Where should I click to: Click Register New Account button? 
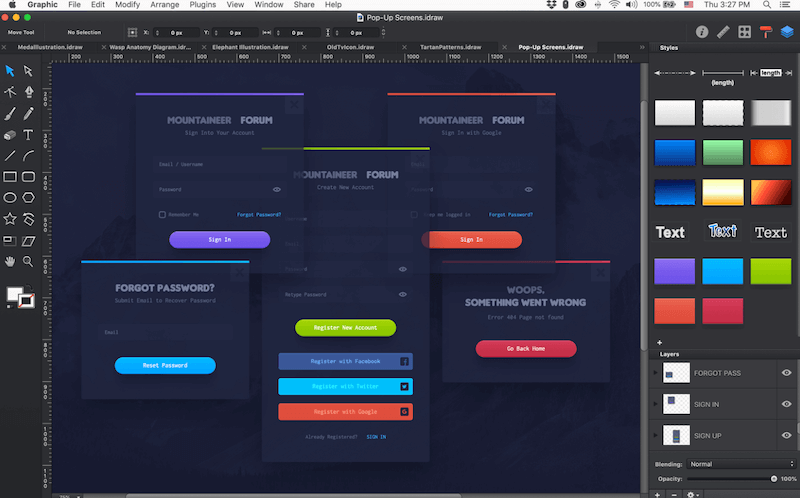(345, 328)
